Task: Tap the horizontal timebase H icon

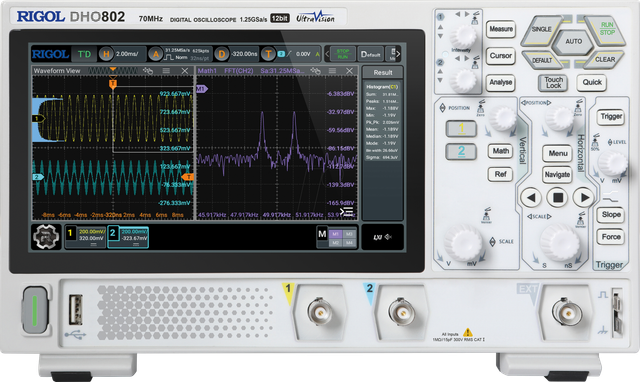Action: tap(106, 54)
